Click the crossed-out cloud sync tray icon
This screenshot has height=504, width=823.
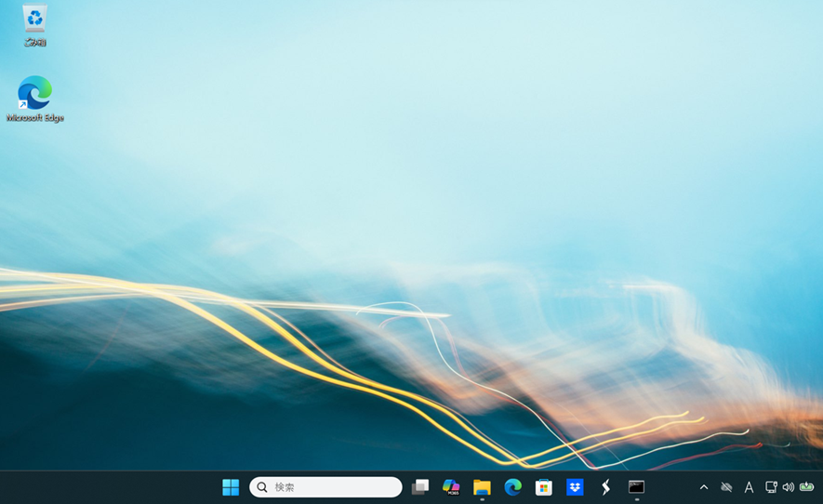click(x=726, y=487)
